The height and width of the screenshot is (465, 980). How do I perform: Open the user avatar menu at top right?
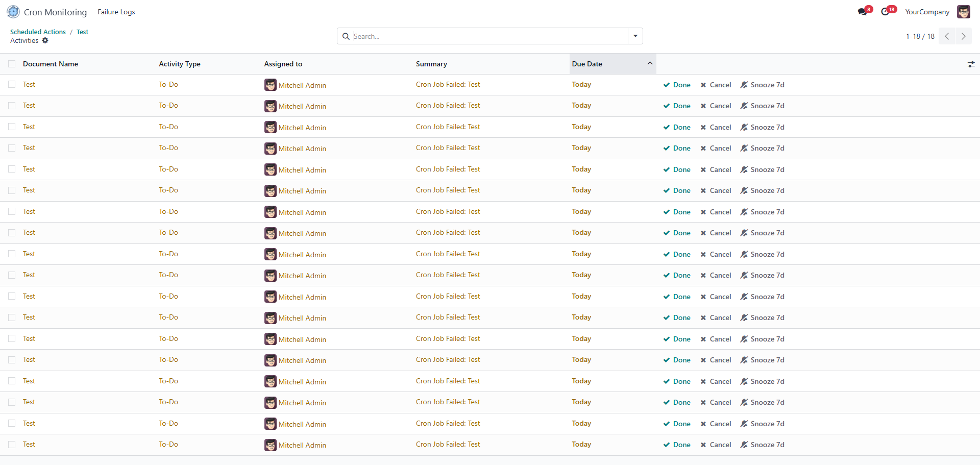pos(964,12)
